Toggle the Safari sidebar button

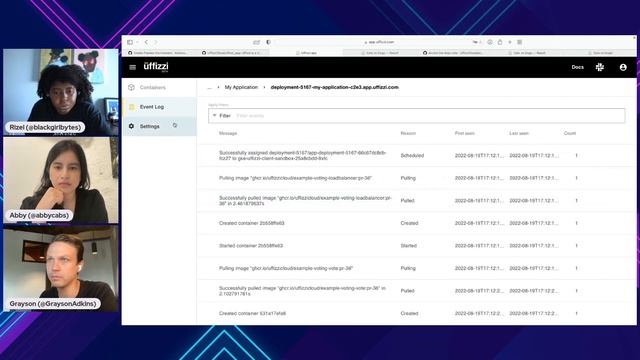click(x=130, y=42)
